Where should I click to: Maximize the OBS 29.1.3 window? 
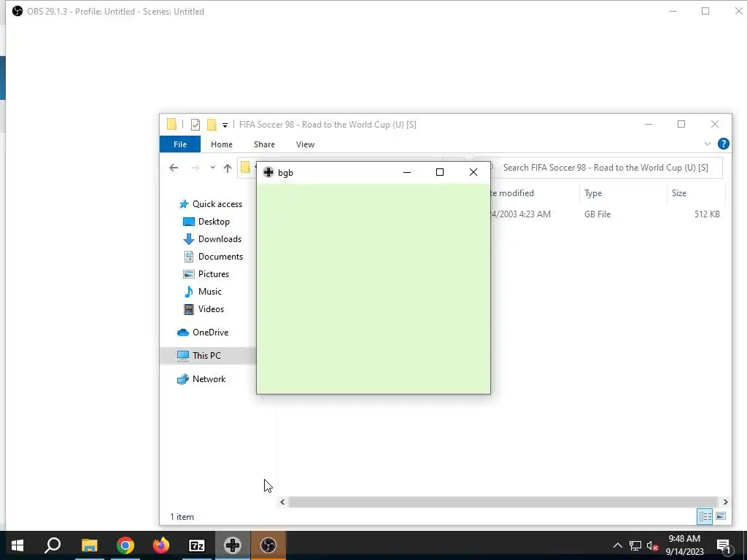pyautogui.click(x=705, y=11)
